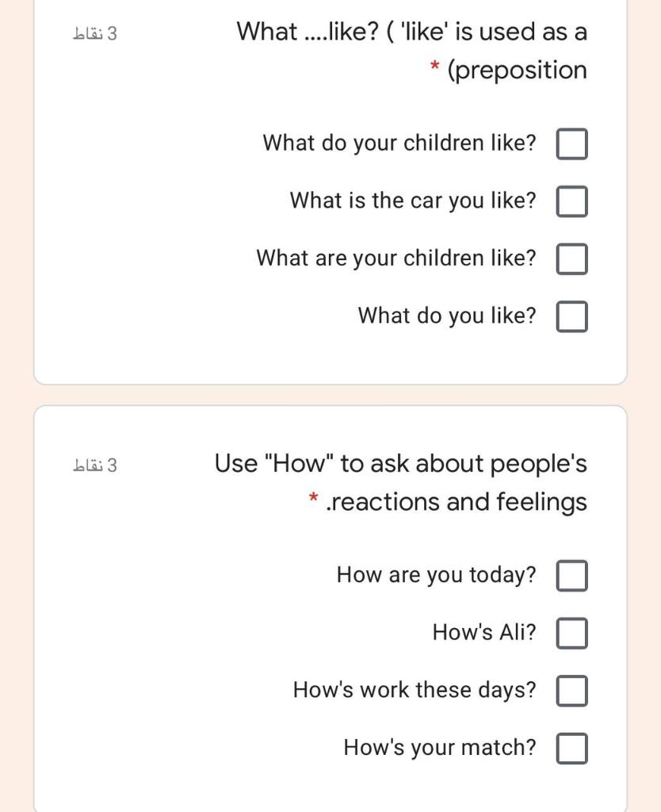661x812 pixels.
Task: Tick the "How's your match?" checkbox
Action: (571, 748)
